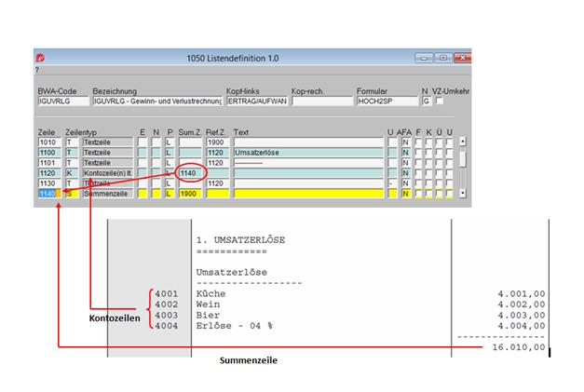This screenshot has height=392, width=584.
Task: Edit Text field Umsatzerlöse in row 1100
Action: click(308, 153)
